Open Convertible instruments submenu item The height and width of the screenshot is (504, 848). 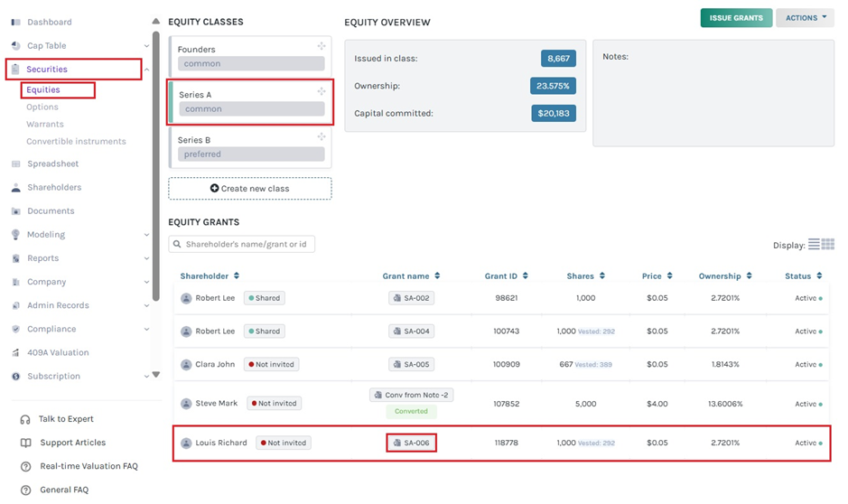point(76,142)
